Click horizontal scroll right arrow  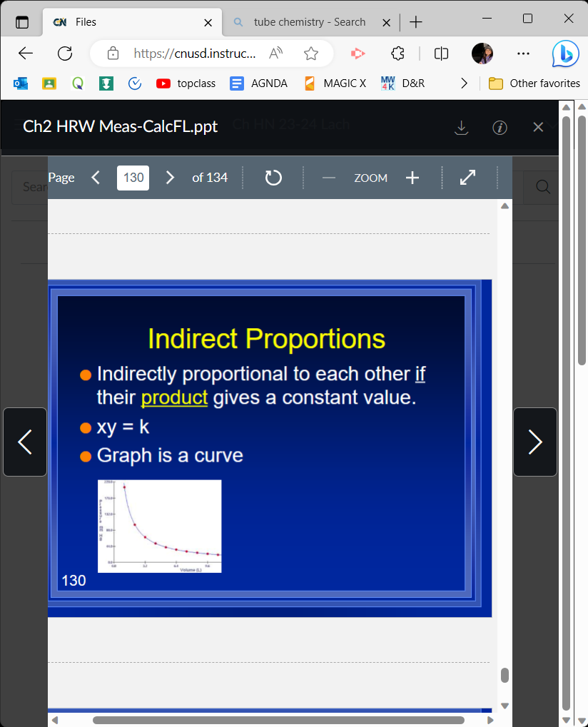490,720
